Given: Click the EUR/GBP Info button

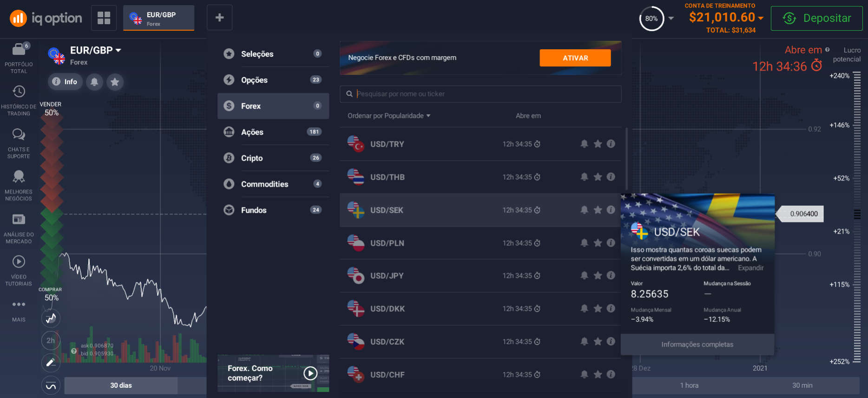Looking at the screenshot, I should [x=65, y=82].
